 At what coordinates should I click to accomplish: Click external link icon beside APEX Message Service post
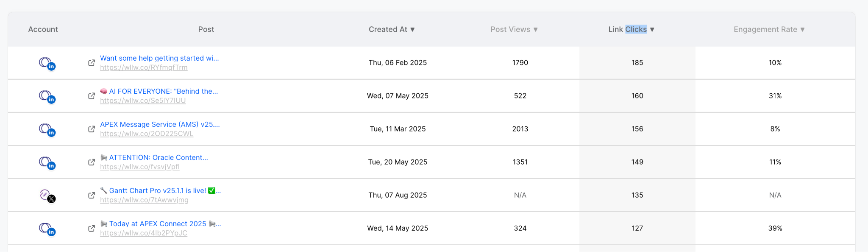pos(92,129)
